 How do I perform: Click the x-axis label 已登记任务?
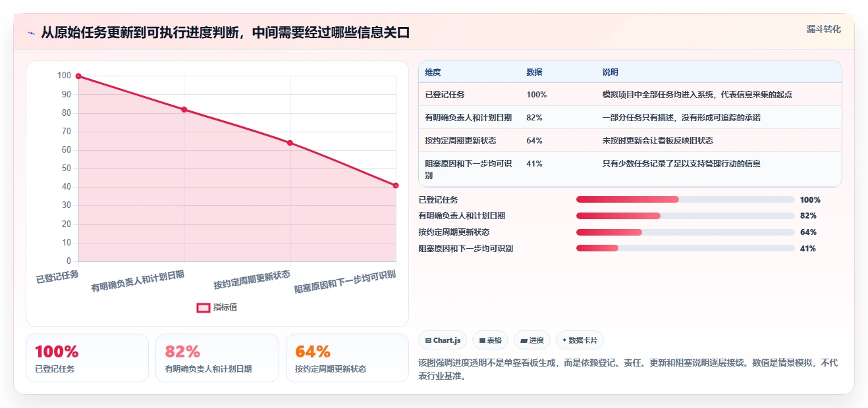pos(57,276)
